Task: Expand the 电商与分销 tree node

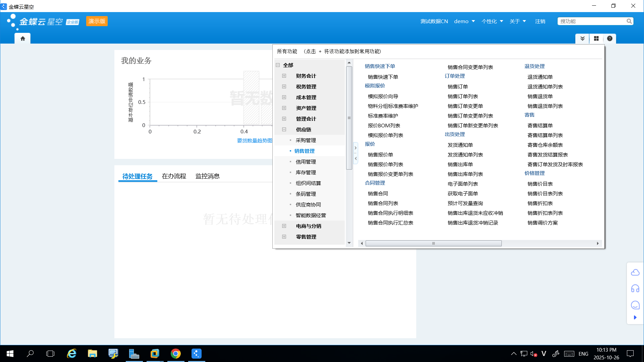Action: tap(284, 226)
